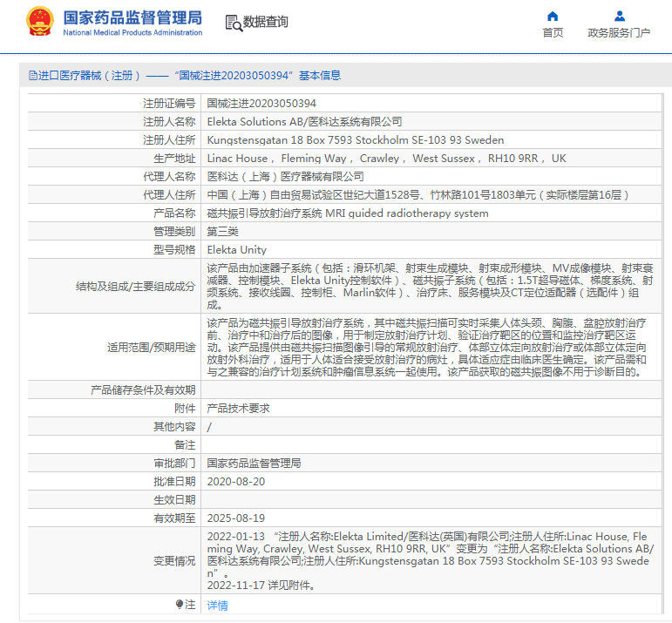Viewport: 672px width, 623px height.
Task: Open 政务服务门户 text link
Action: [x=619, y=33]
